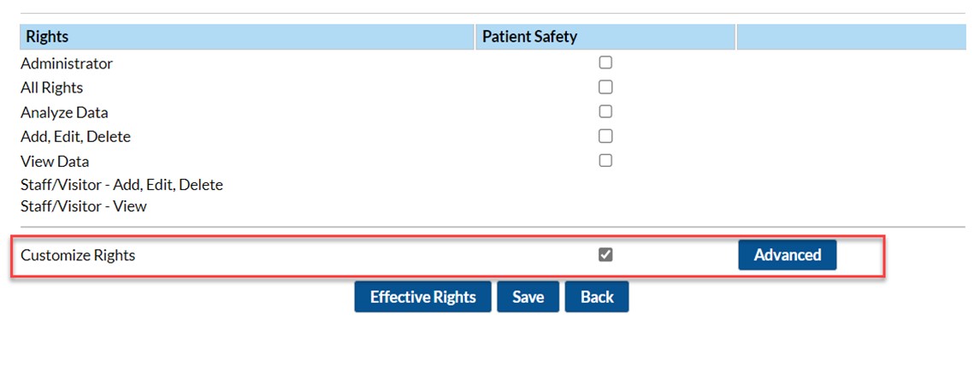Enable the Add, Edit, Delete checkbox
The image size is (980, 368).
point(605,136)
